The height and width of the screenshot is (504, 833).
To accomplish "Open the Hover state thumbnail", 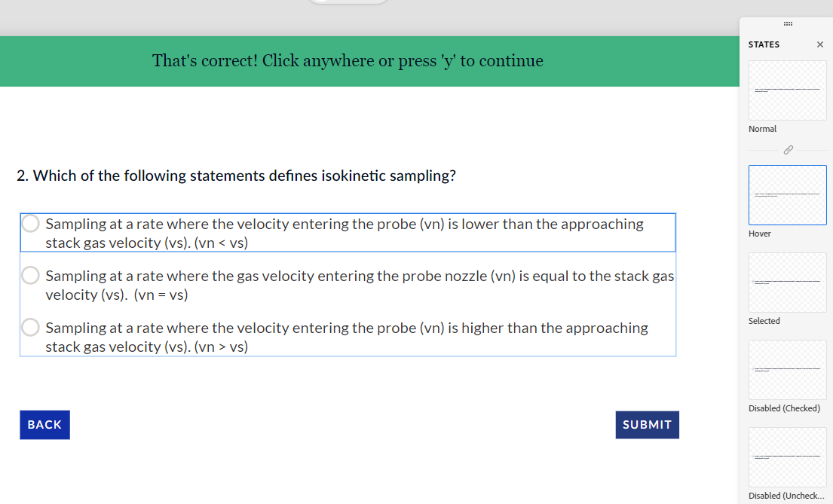I will pos(787,194).
